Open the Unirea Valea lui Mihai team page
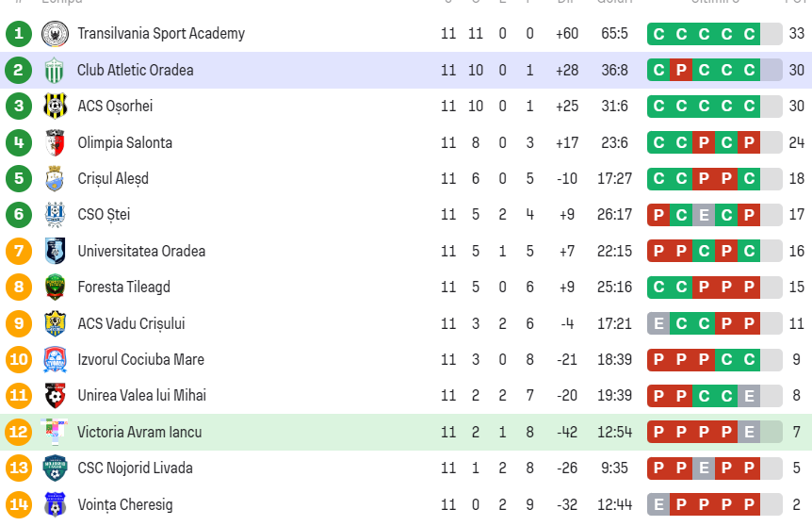This screenshot has height=526, width=812. pyautogui.click(x=141, y=396)
